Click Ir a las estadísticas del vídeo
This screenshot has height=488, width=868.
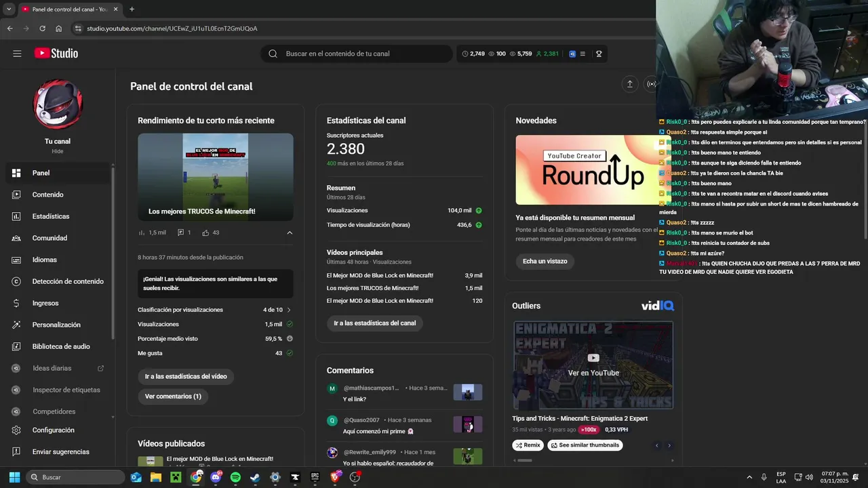click(x=186, y=376)
